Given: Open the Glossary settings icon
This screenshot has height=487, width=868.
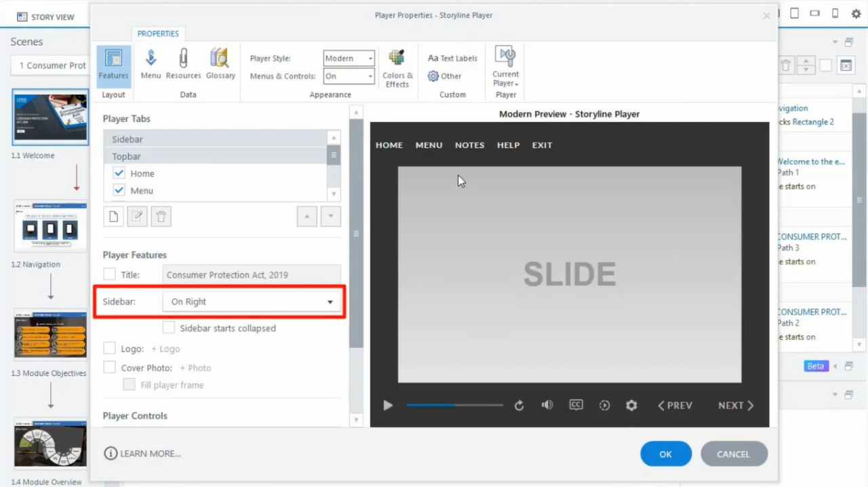Looking at the screenshot, I should 220,63.
